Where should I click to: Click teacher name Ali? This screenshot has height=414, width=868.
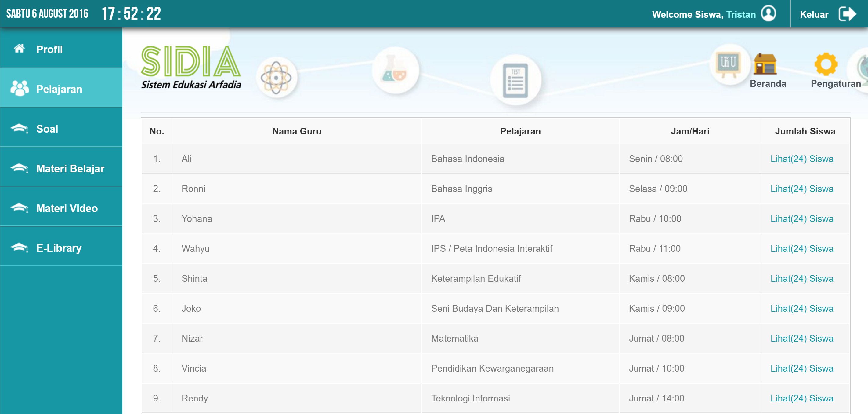(186, 159)
